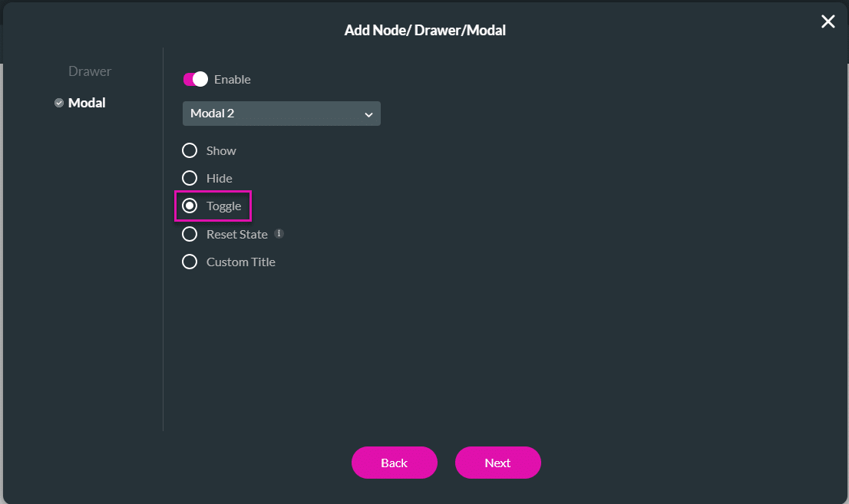Select the Toggle option

tap(190, 206)
